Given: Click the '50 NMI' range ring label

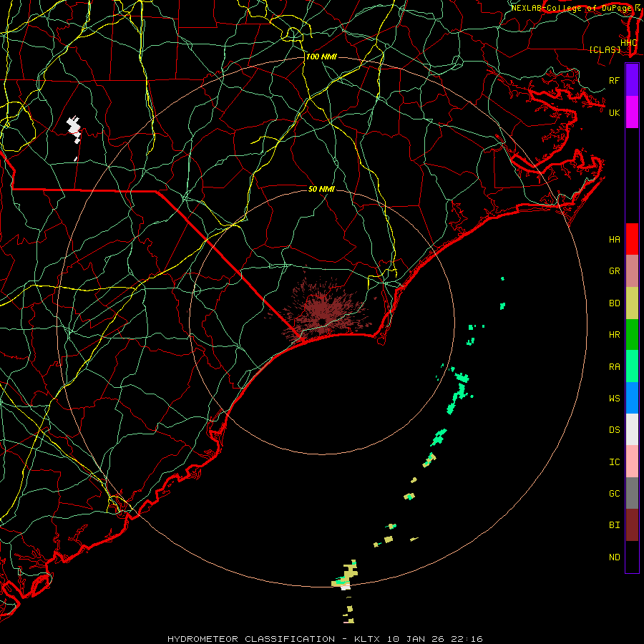Looking at the screenshot, I should click(x=321, y=189).
